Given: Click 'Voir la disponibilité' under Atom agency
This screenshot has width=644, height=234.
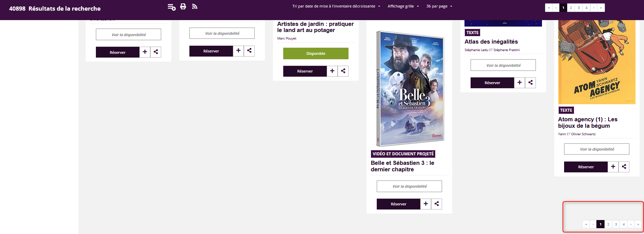Looking at the screenshot, I should (x=597, y=149).
